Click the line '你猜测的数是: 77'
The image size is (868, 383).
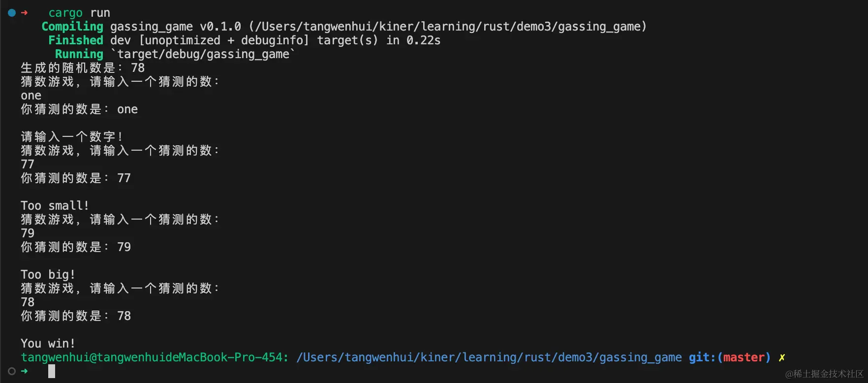pos(76,178)
